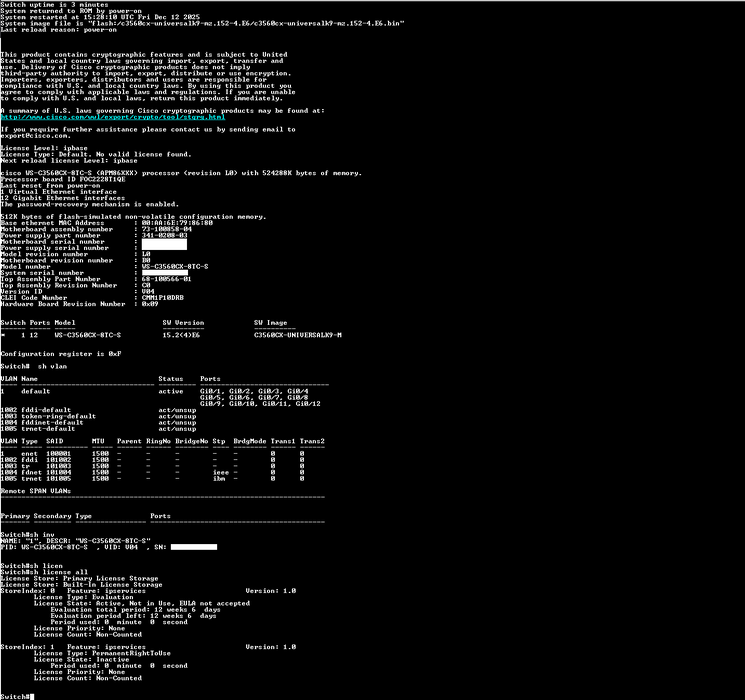Click the 'sh inv' command text
The width and height of the screenshot is (745, 700).
coord(42,535)
